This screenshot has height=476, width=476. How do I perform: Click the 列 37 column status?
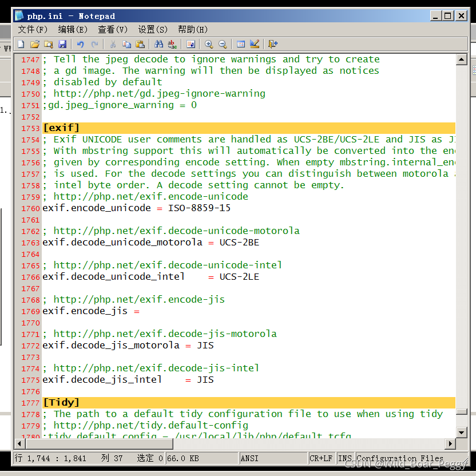(112, 458)
